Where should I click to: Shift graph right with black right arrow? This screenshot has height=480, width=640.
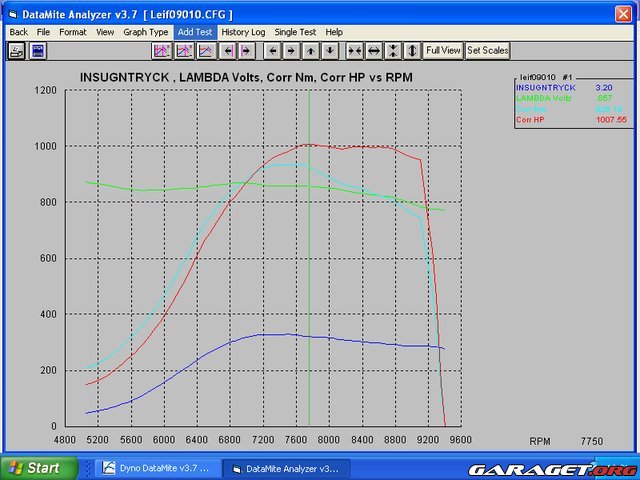pos(291,50)
